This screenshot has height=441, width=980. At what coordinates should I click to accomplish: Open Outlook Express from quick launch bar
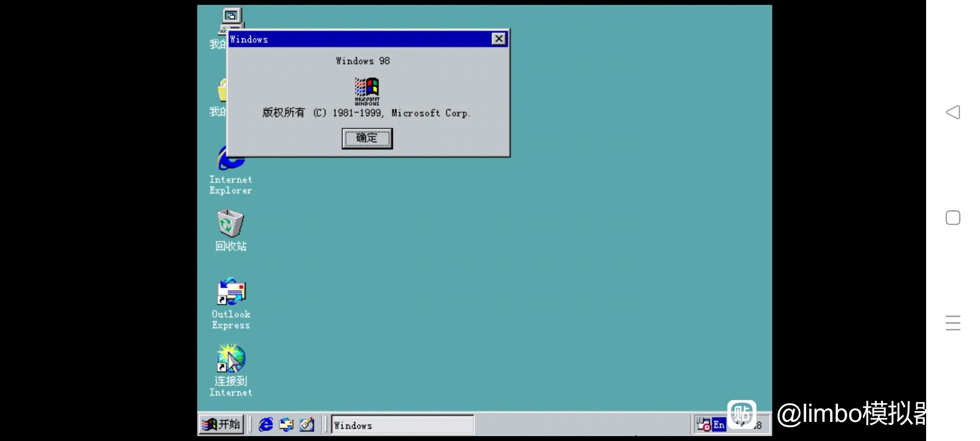tap(286, 424)
